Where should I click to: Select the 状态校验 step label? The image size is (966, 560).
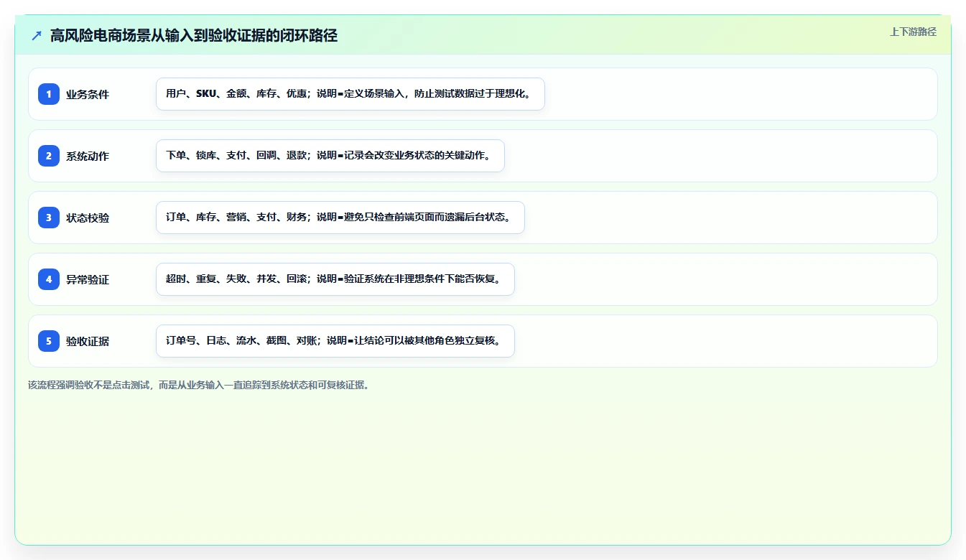[88, 218]
